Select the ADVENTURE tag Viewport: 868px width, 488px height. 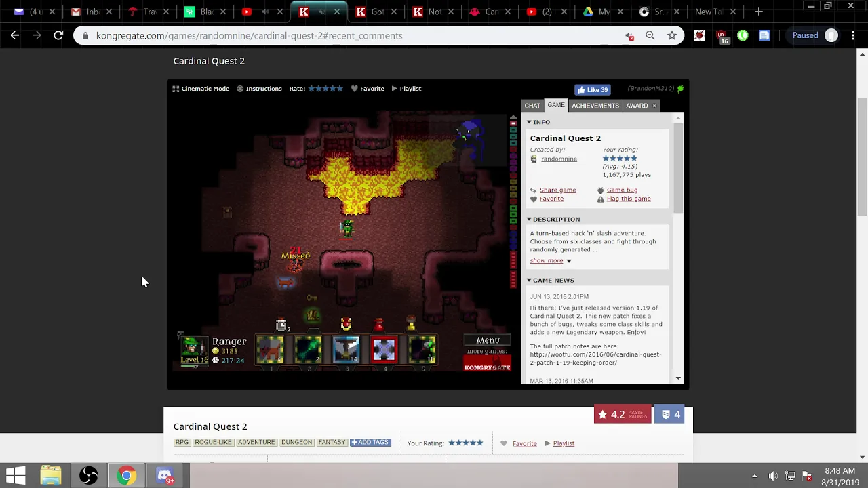[x=256, y=442]
